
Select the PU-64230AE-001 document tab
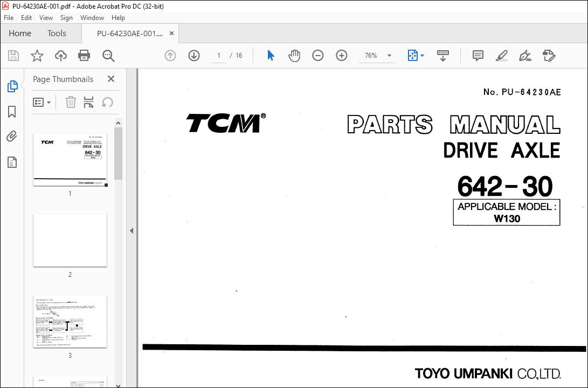pos(130,33)
